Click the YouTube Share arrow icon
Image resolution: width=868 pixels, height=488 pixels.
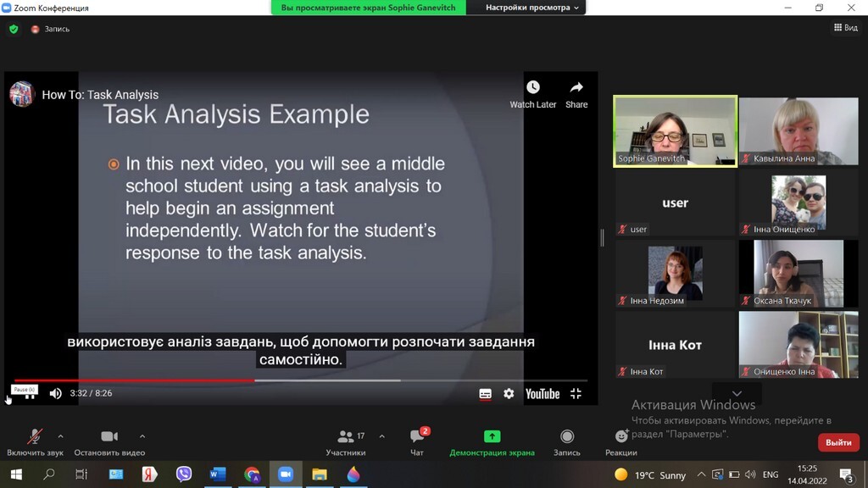click(576, 87)
